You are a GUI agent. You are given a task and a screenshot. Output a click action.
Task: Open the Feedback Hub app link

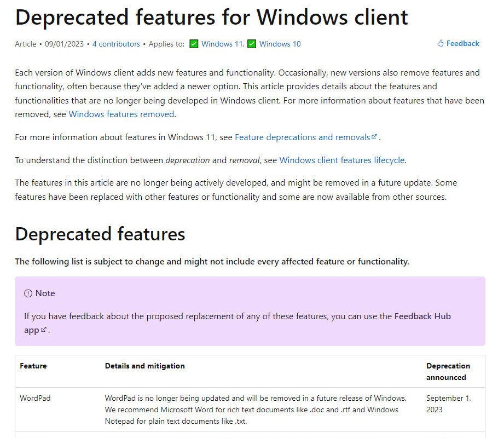click(422, 316)
